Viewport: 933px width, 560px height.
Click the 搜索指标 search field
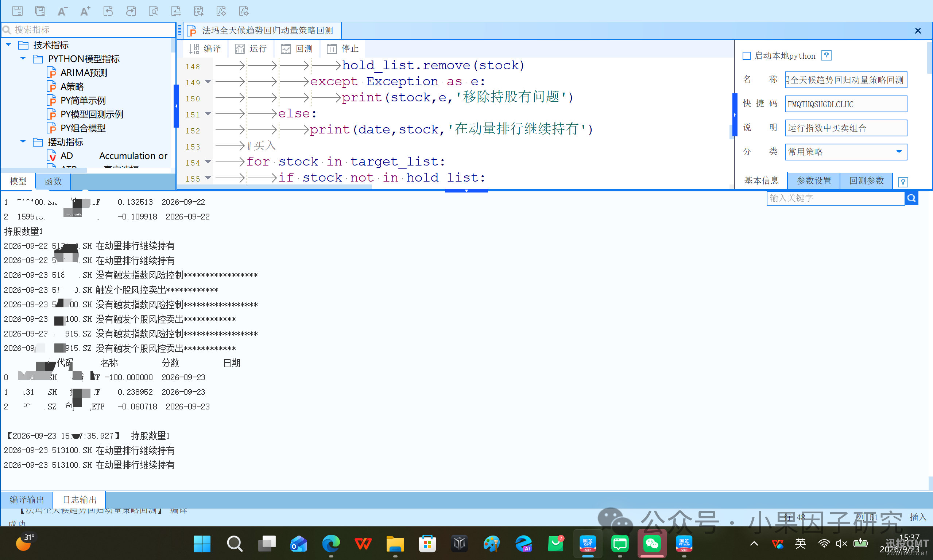click(x=88, y=30)
